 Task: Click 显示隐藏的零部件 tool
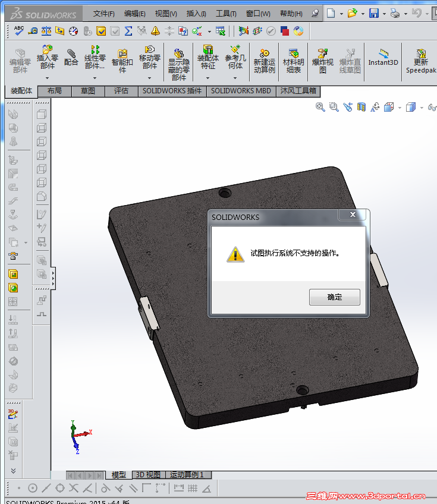coord(179,64)
